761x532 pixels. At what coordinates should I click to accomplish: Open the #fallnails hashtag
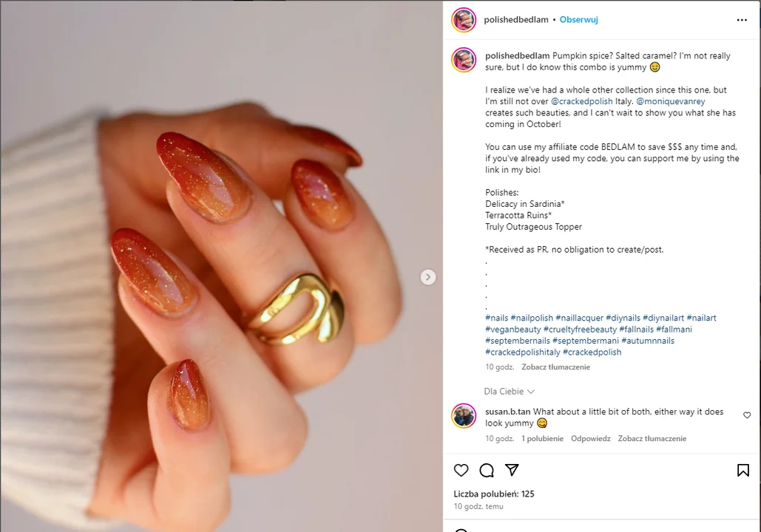[x=636, y=330]
